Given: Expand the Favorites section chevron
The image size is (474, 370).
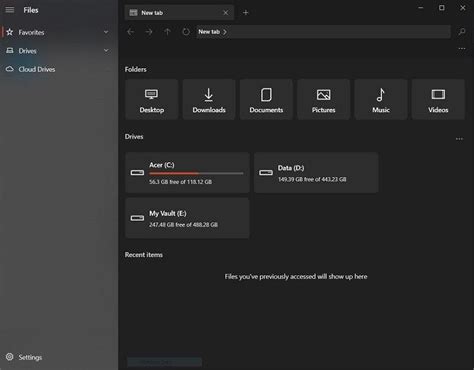Looking at the screenshot, I should click(x=106, y=32).
